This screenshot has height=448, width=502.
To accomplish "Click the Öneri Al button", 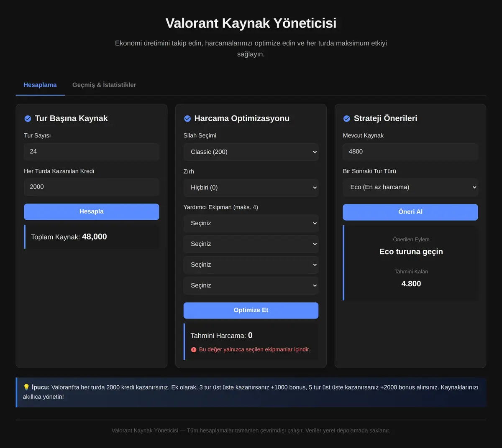I will (410, 212).
